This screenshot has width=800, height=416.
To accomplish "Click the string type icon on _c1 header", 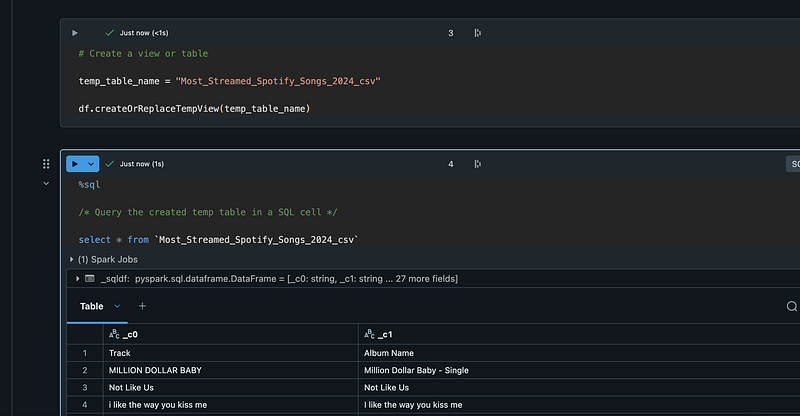I will pyautogui.click(x=369, y=334).
